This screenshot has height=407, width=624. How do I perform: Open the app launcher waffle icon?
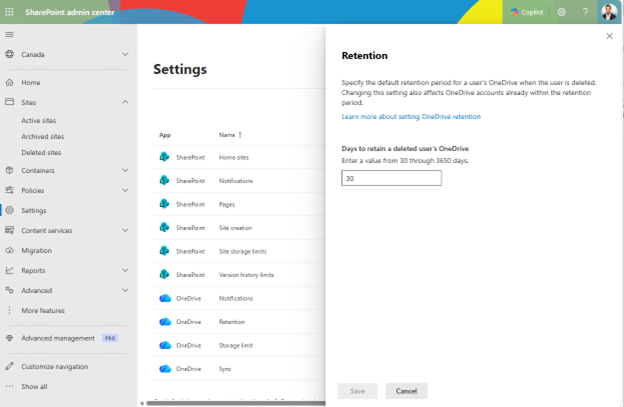[9, 12]
